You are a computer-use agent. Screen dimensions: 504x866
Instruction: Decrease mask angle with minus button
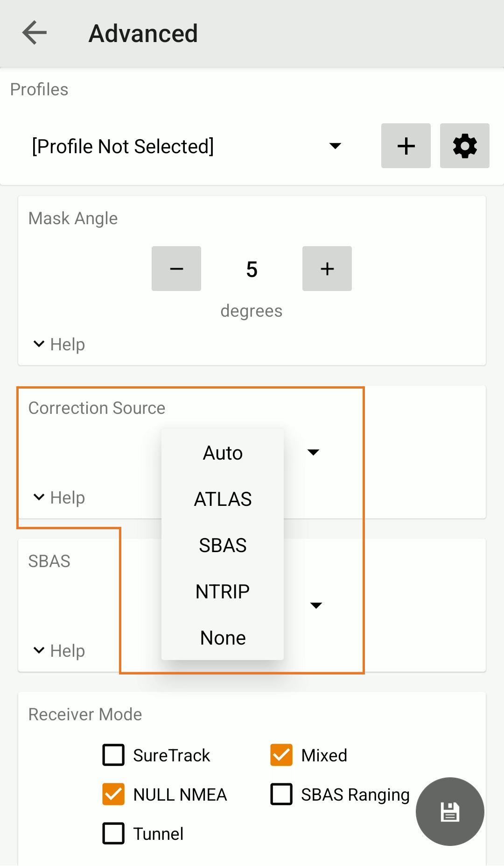click(x=176, y=269)
